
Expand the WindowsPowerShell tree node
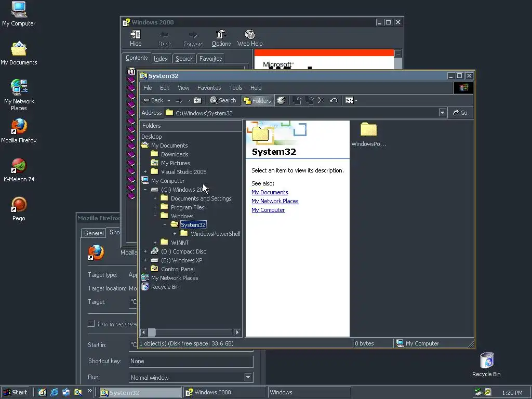(175, 234)
